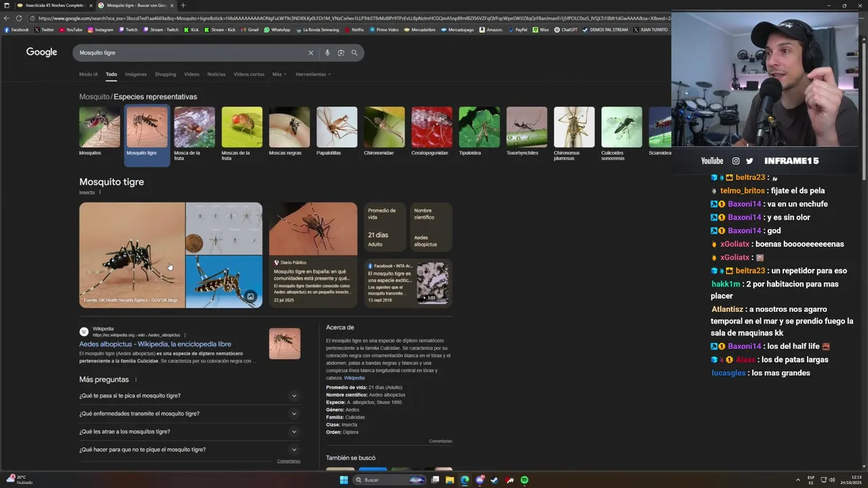
Task: Click the browser back arrow
Action: pos(7,18)
